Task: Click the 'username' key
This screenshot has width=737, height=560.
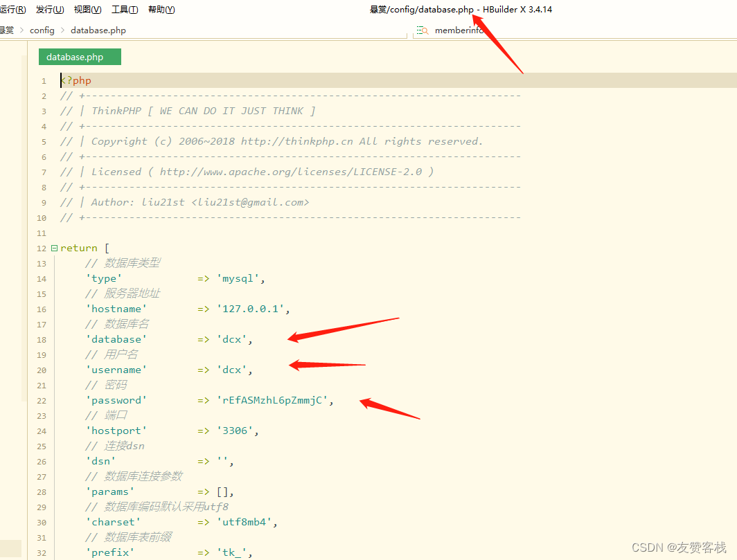Action: tap(116, 370)
